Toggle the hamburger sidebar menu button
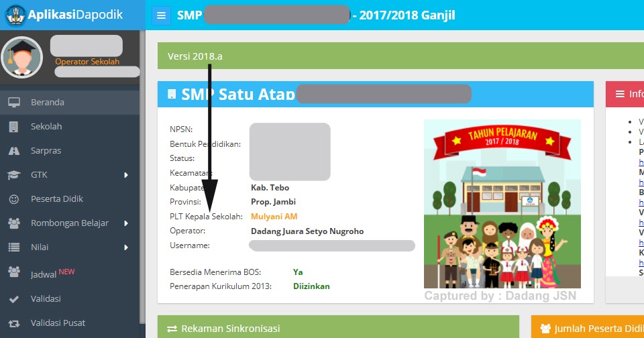 click(161, 15)
